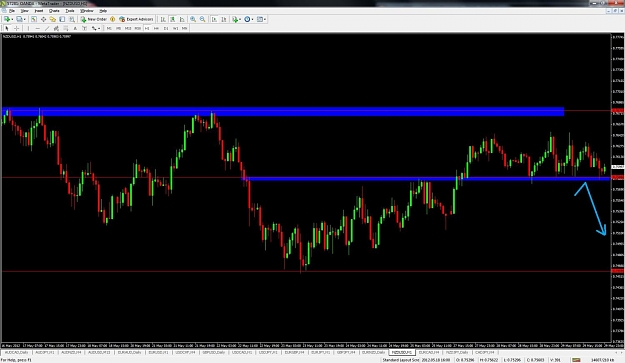Open the Indicators list icon
Image resolution: width=625 pixels, height=363 pixels.
tap(235, 19)
